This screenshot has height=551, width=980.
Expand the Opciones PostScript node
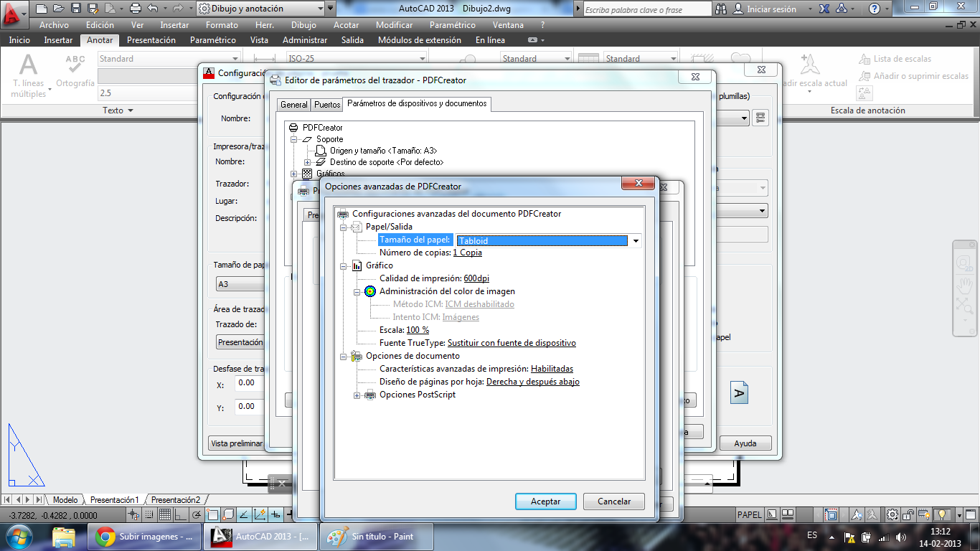coord(357,395)
